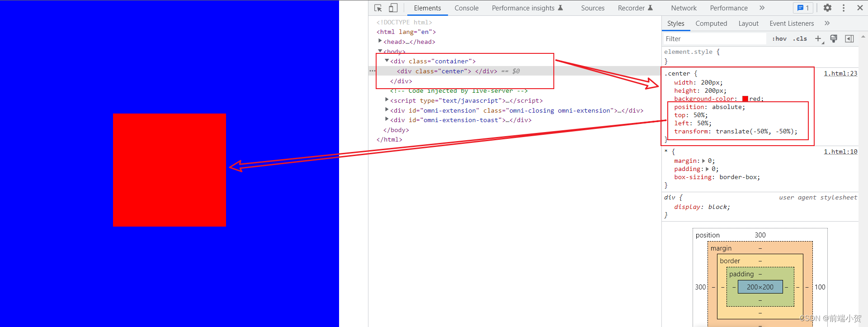Expand the margin shorthand triangle
This screenshot has height=327, width=868.
[703, 161]
